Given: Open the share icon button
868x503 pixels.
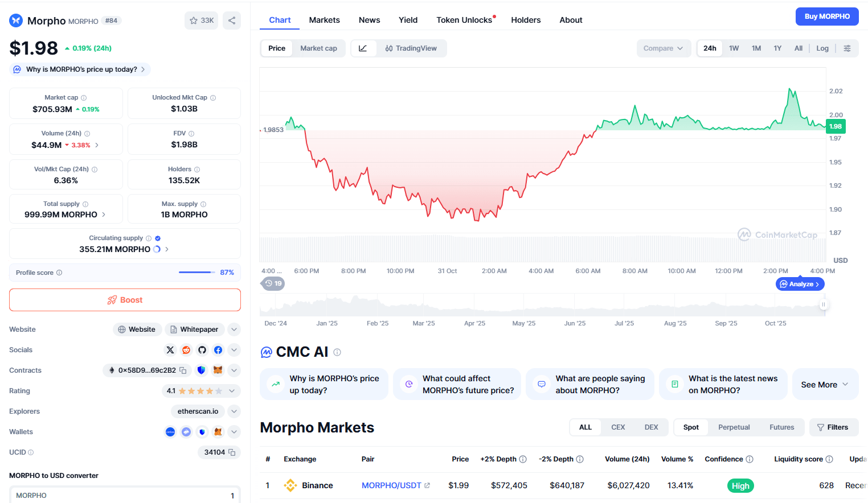Looking at the screenshot, I should [232, 20].
